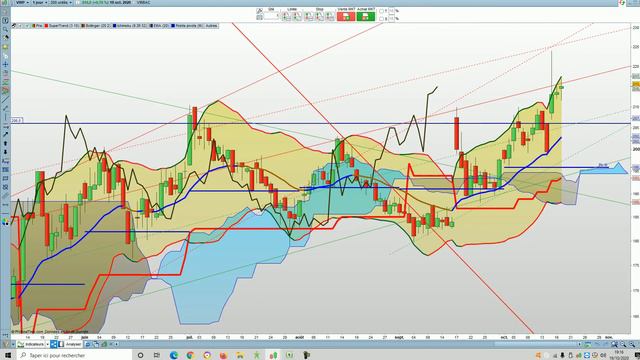This screenshot has height=360, width=640.
Task: Select the diagonal trendline drawing tool
Action: 5,99
